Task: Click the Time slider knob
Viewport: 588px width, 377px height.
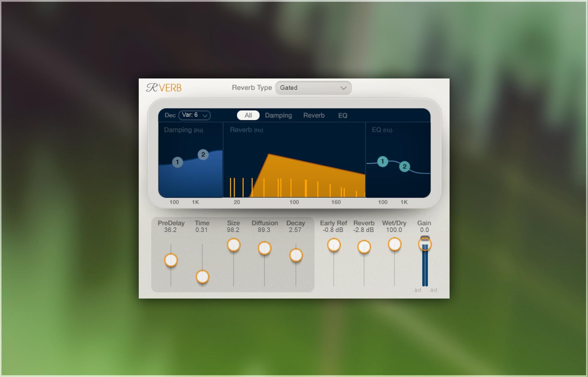Action: point(202,277)
